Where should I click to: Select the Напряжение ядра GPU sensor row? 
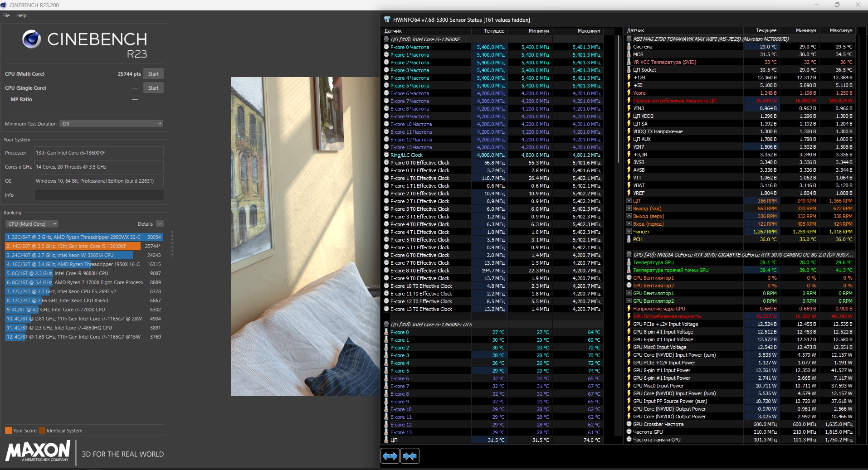(740, 309)
